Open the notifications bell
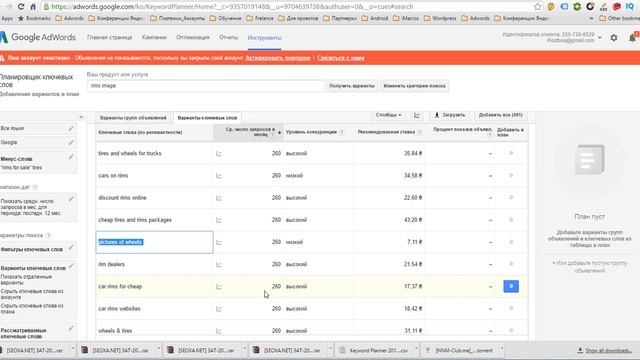640x360 pixels. (632, 38)
